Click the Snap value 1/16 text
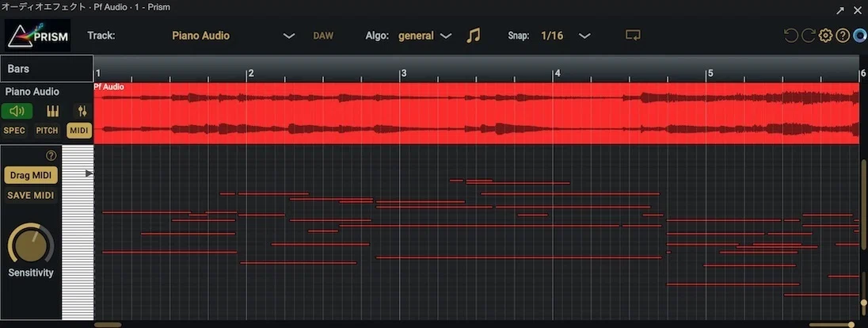 click(x=552, y=36)
